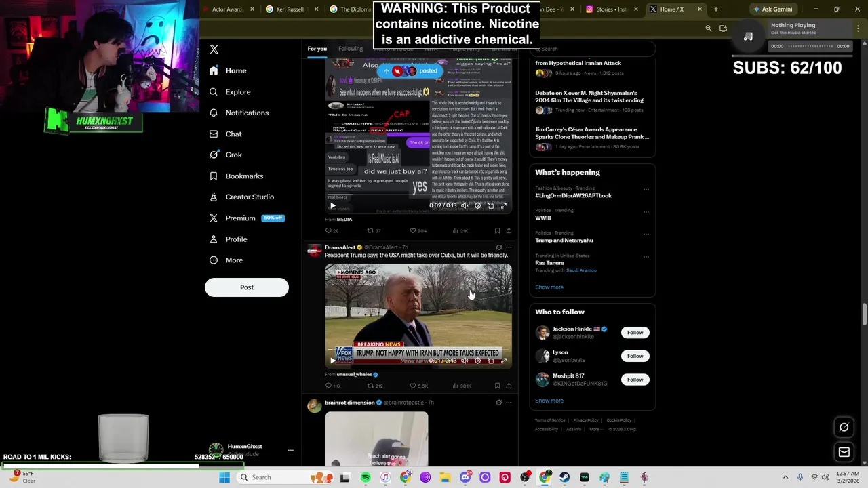Open Spotify from the taskbar
This screenshot has height=488, width=868.
[x=366, y=477]
